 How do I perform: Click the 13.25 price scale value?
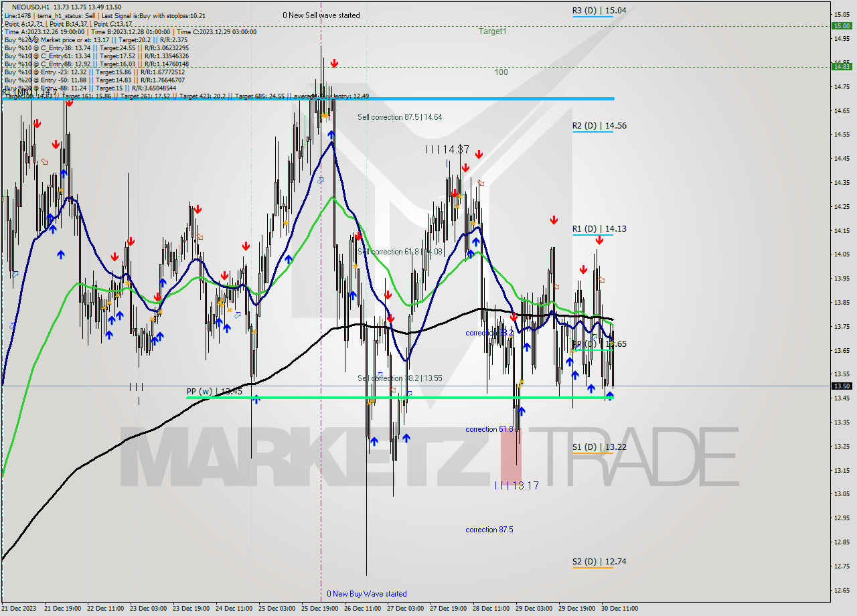[842, 446]
